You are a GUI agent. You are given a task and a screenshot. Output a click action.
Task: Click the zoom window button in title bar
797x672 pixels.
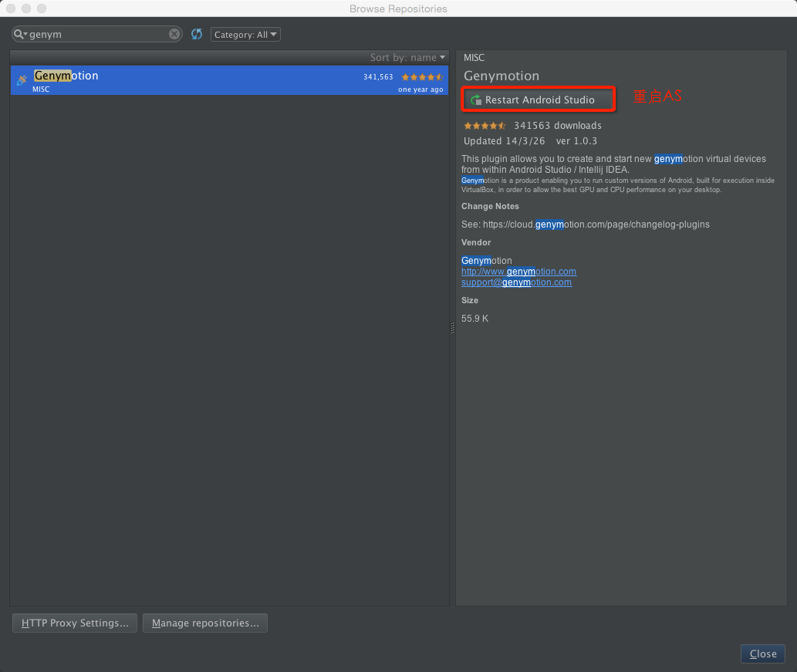[42, 8]
